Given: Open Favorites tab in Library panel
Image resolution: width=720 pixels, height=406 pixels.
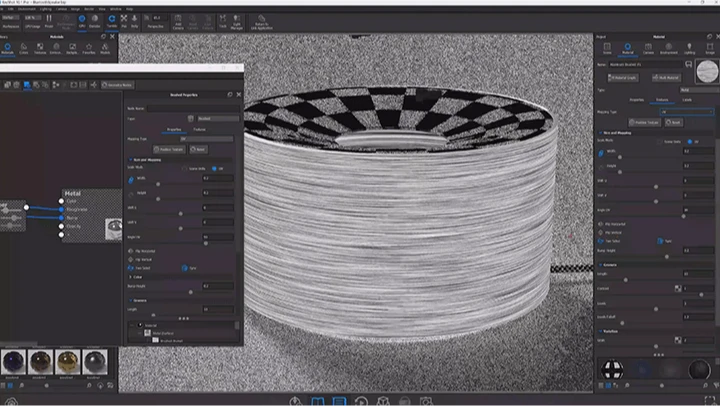Looking at the screenshot, I should click(89, 49).
